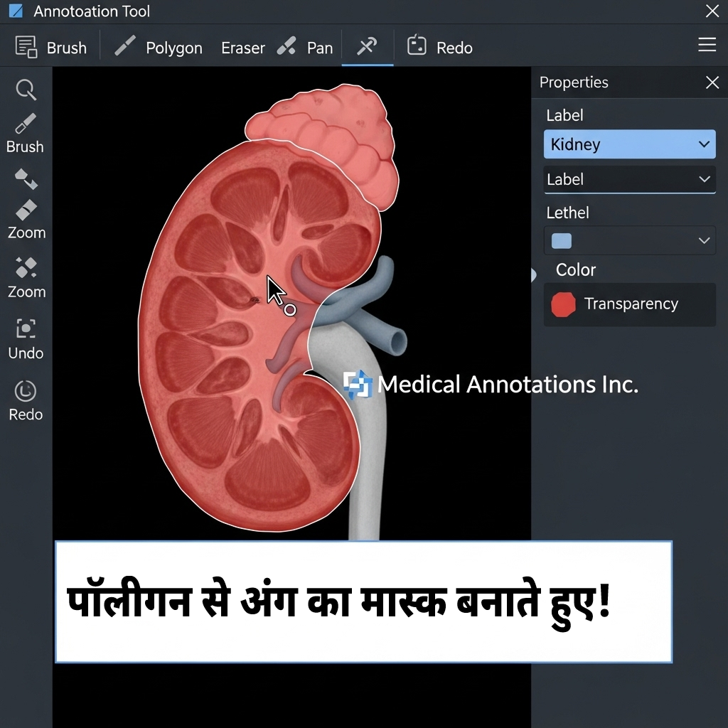Select Brush label in top toolbar

66,48
